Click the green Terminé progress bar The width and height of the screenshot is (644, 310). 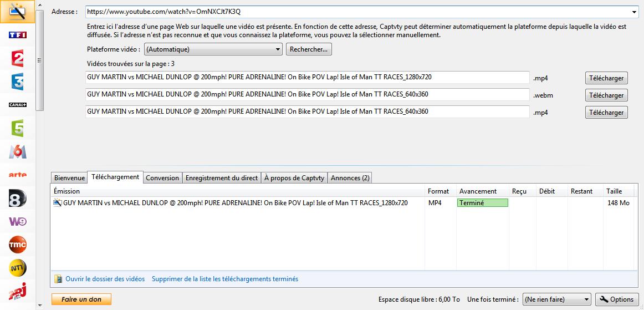point(483,203)
